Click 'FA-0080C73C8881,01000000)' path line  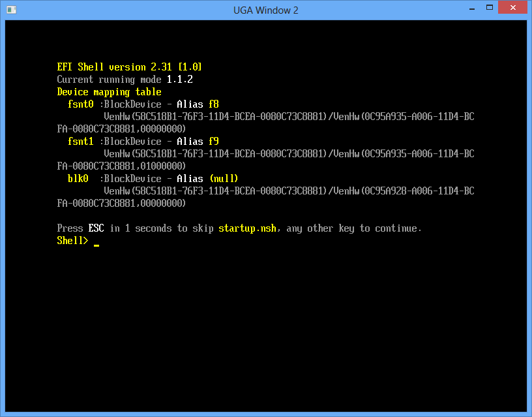pos(121,166)
